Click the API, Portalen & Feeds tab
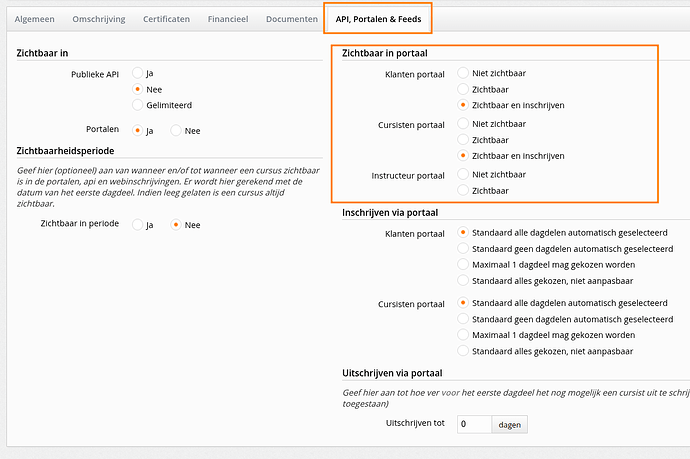The image size is (690, 459). pyautogui.click(x=378, y=19)
